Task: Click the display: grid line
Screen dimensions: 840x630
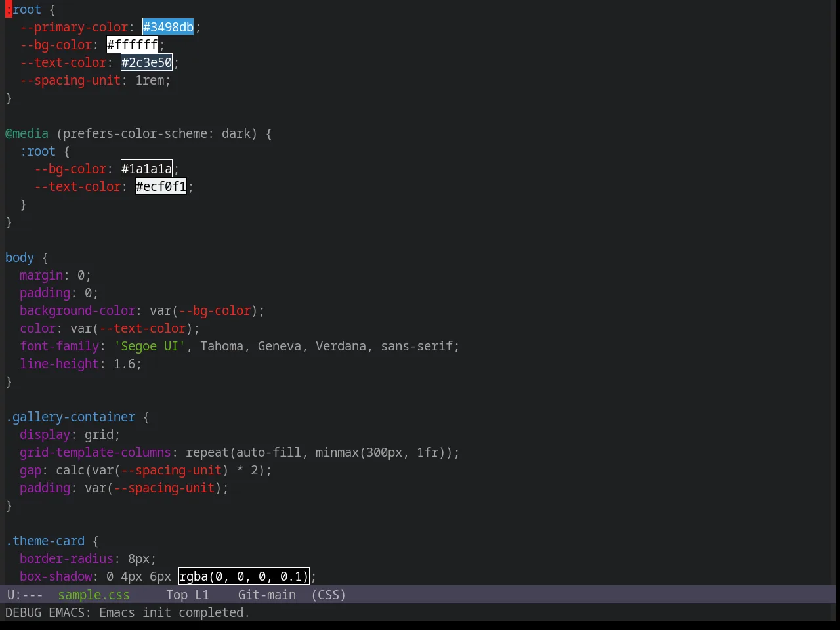Action: [x=70, y=434]
